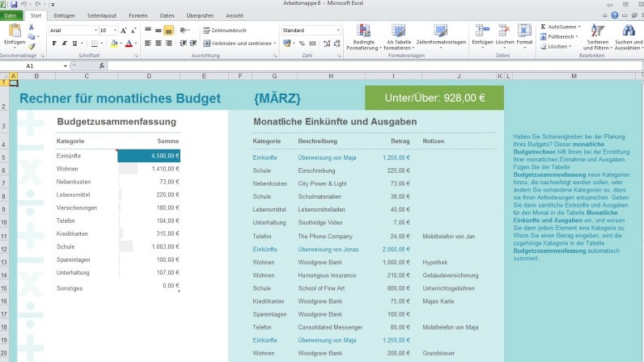
Task: Toggle bold formatting
Action: pyautogui.click(x=54, y=43)
